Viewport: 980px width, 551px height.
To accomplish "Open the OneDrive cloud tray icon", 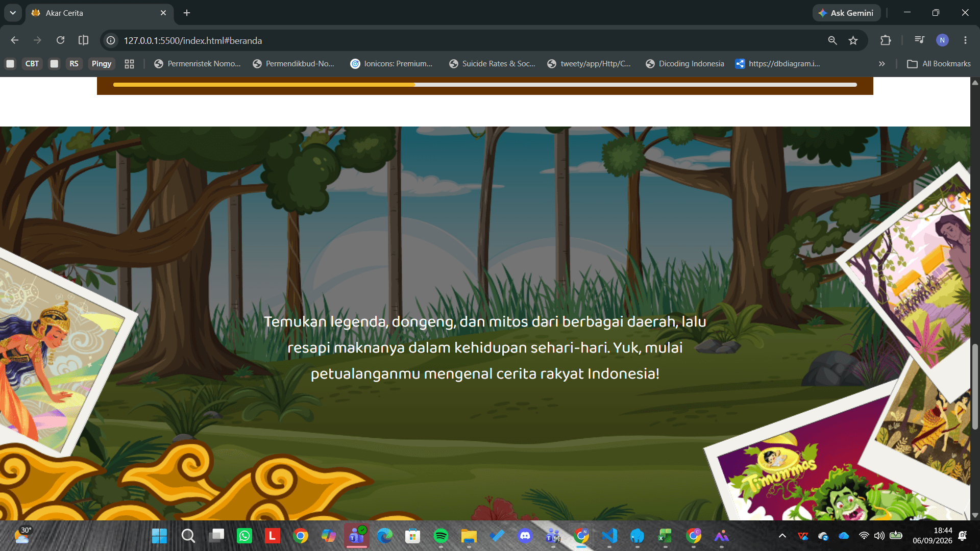I will (x=844, y=536).
